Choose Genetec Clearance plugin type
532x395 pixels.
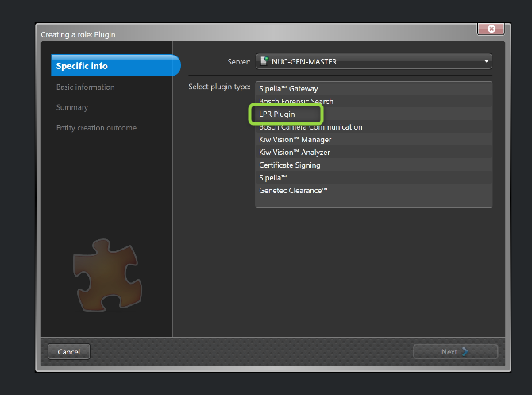pos(293,191)
